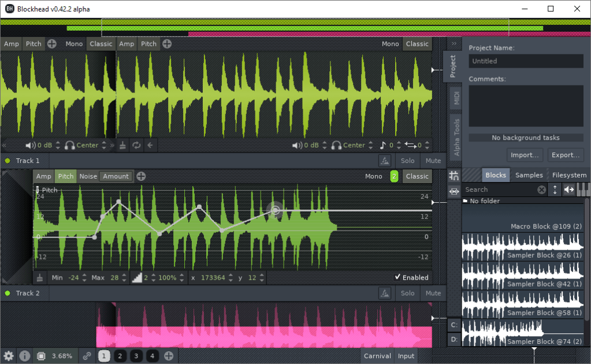Click the Export... button

(x=565, y=155)
